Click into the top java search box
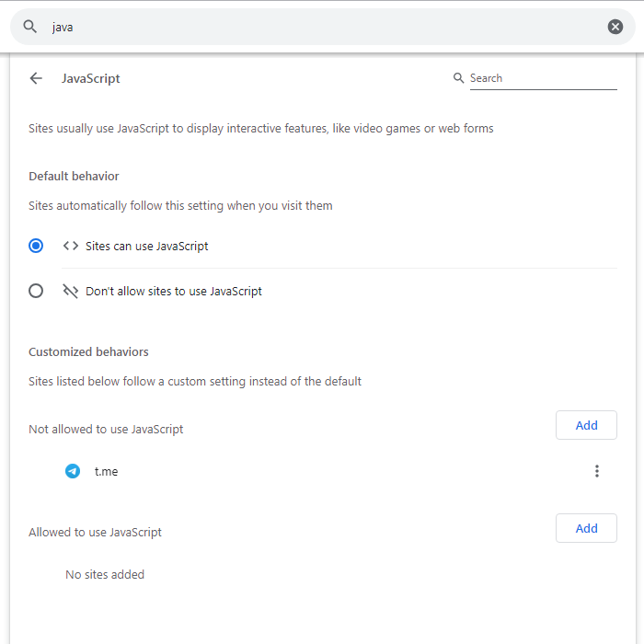 (322, 27)
